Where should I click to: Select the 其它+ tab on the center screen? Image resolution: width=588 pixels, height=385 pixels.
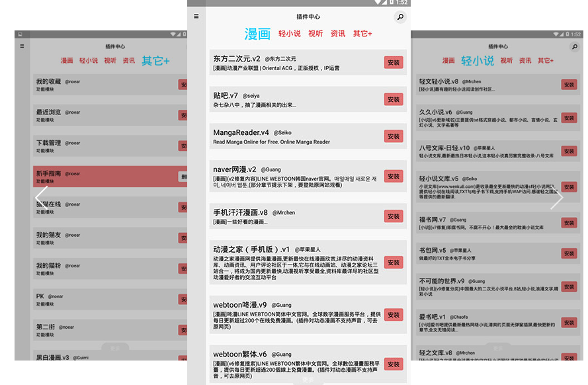click(362, 34)
